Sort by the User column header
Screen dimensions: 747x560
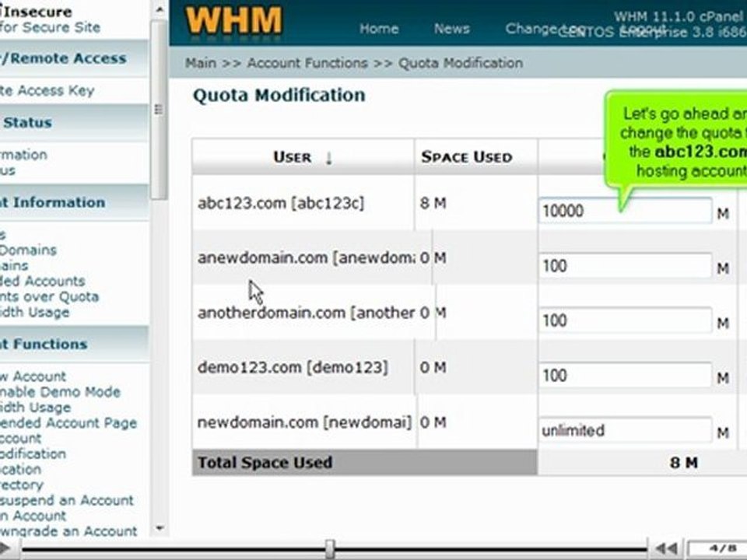point(292,156)
